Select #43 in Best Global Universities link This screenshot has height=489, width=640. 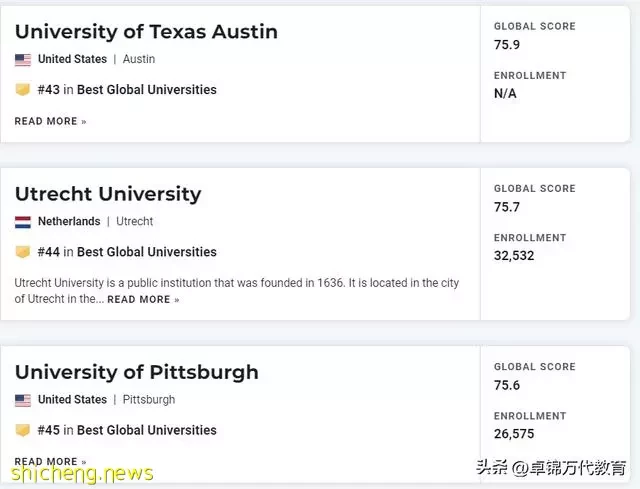pos(127,89)
